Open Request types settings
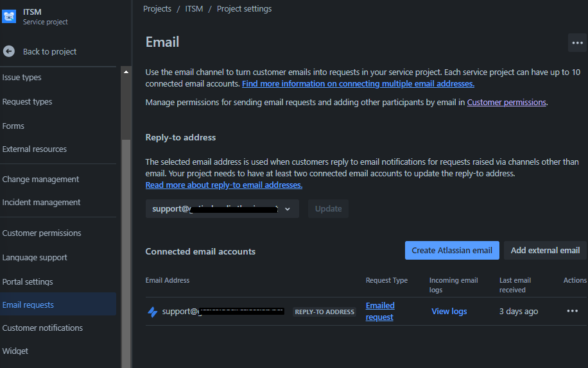Image resolution: width=588 pixels, height=368 pixels. [x=27, y=101]
